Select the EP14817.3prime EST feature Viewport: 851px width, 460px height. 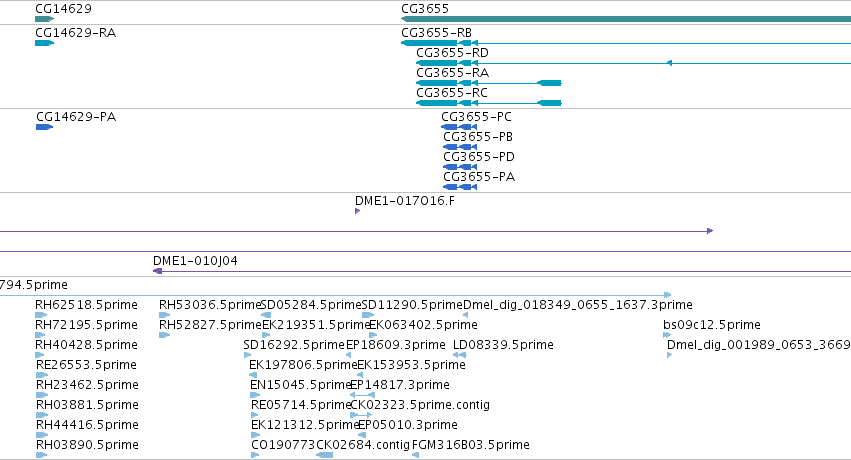(x=362, y=395)
